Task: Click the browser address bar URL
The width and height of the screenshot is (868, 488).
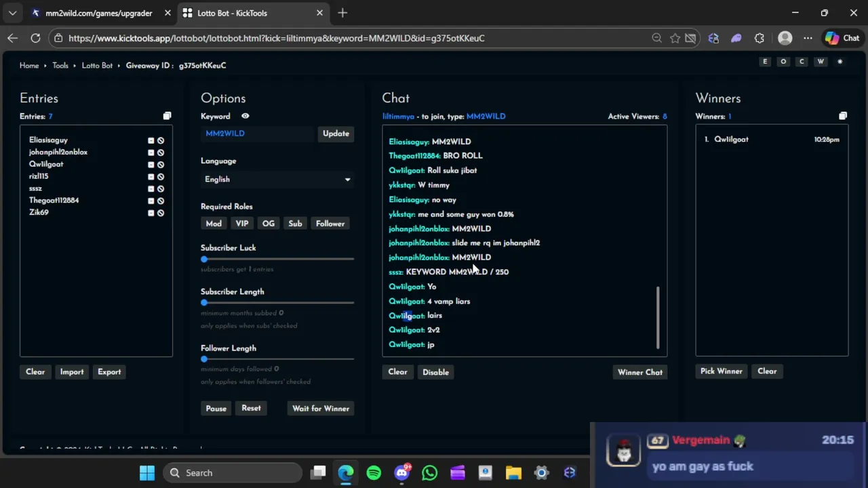Action: (x=277, y=38)
